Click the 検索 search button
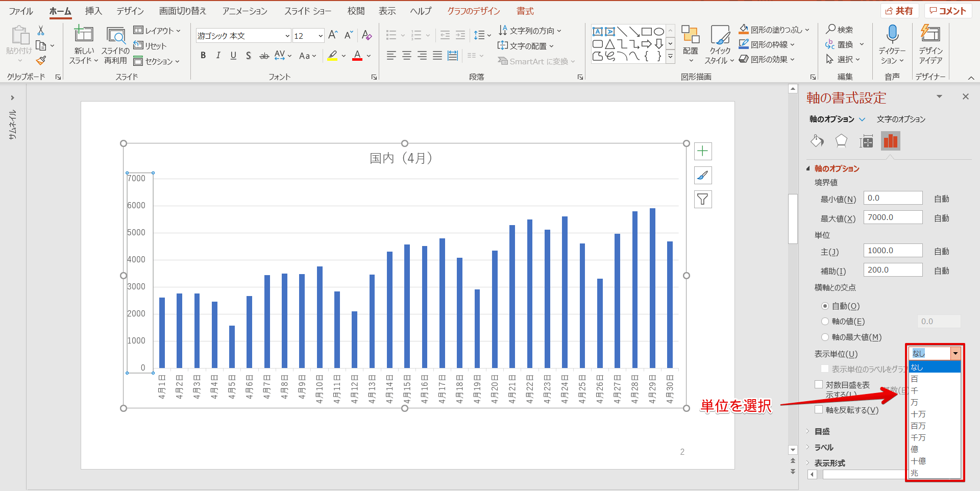Viewport: 980px width, 491px height. point(840,30)
